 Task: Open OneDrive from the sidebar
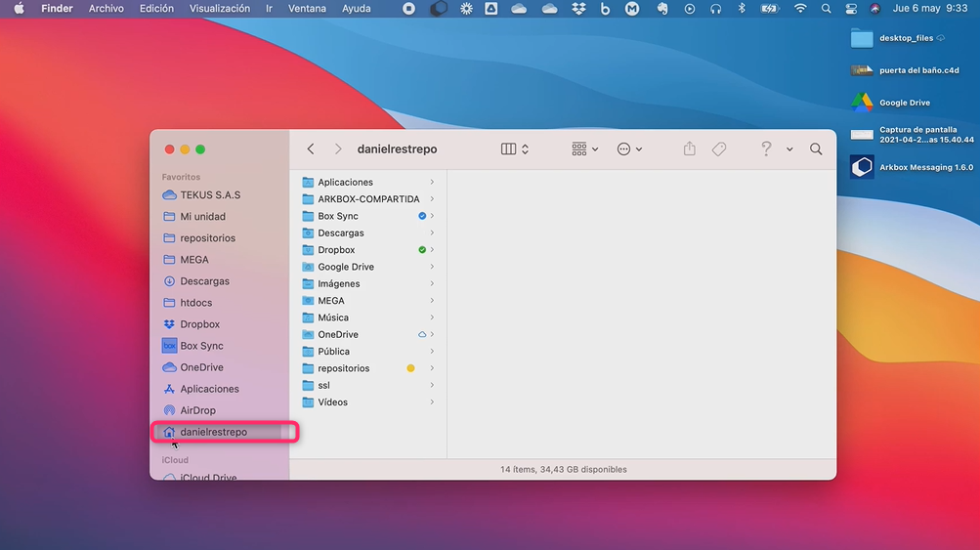click(201, 367)
